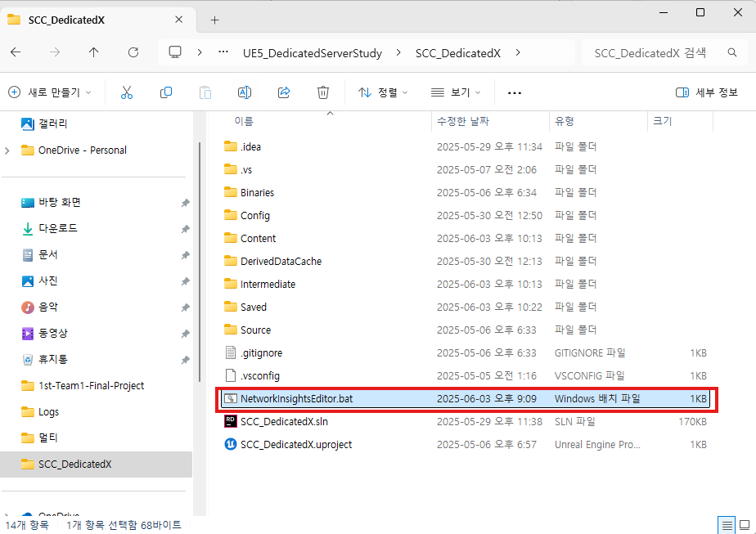Viewport: 756px width, 534px height.
Task: Select the .idea folder
Action: pyautogui.click(x=466, y=146)
